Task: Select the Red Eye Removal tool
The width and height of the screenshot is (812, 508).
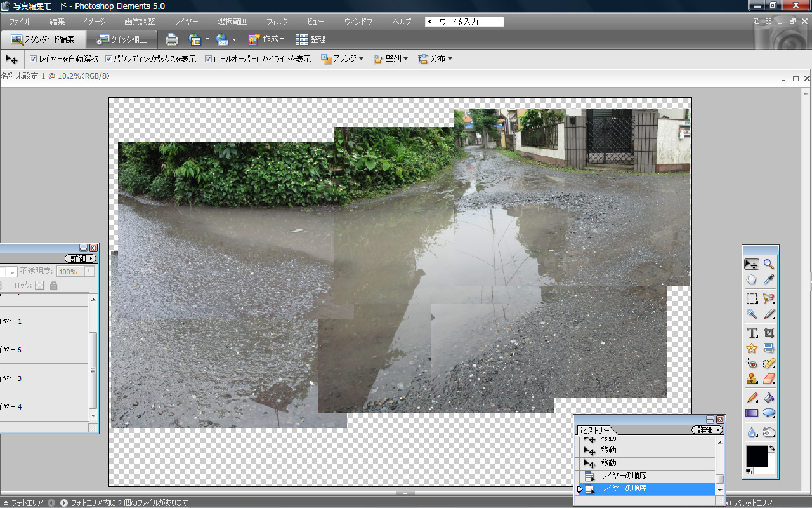Action: click(x=752, y=364)
